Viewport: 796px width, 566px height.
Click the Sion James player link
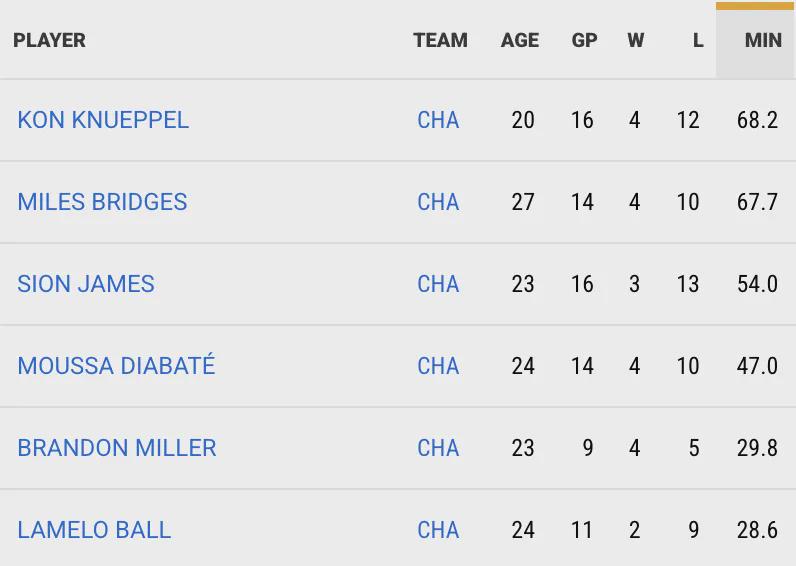[86, 284]
